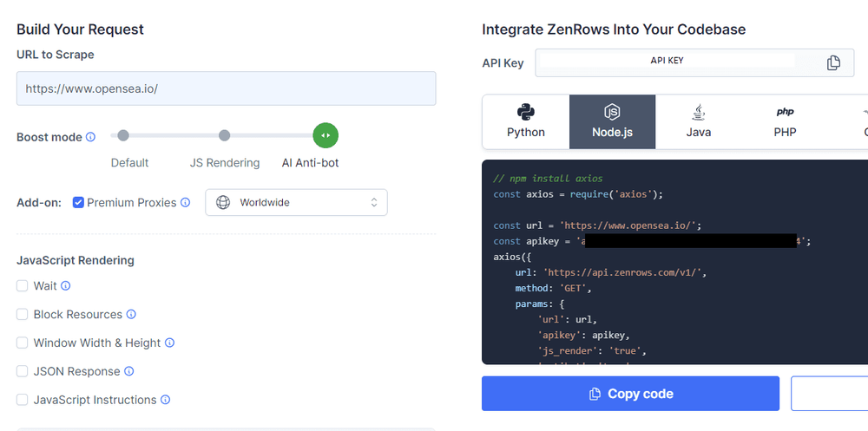Switch to the PHP code tab

coord(785,121)
